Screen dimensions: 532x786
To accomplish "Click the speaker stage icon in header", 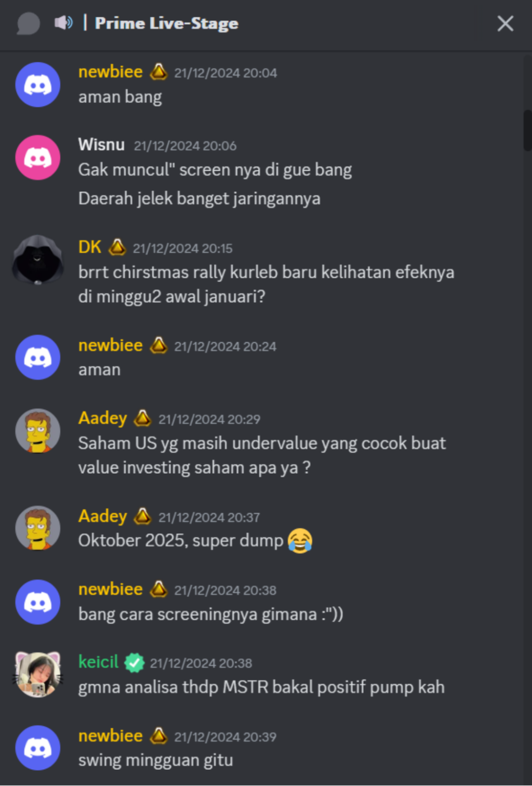I will point(63,23).
